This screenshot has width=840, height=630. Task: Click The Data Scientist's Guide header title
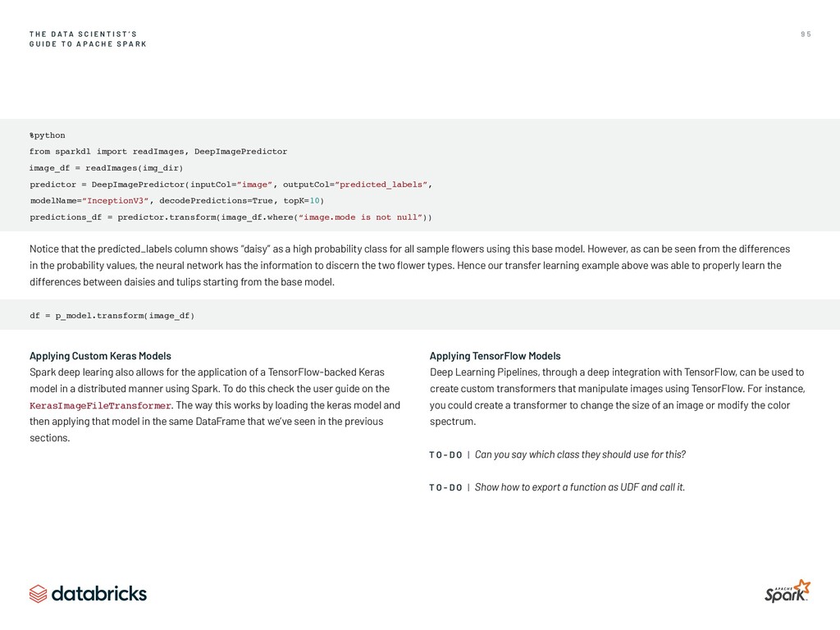[x=88, y=39]
